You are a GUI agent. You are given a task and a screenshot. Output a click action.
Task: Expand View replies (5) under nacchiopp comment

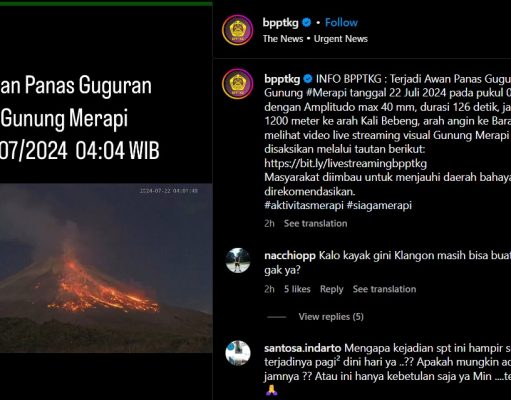pos(331,317)
